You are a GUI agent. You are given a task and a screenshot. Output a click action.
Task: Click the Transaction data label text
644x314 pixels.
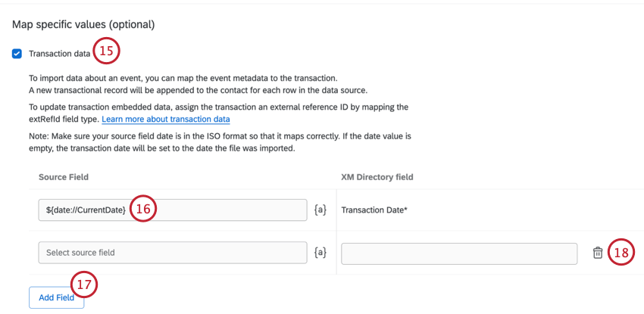59,54
